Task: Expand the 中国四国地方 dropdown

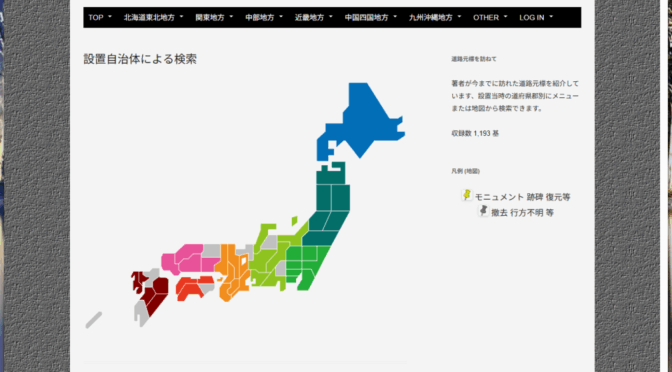Action: [371, 18]
